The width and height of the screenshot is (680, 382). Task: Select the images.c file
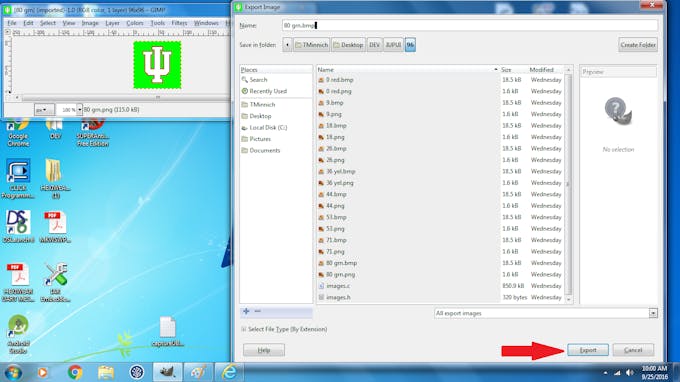pos(338,286)
